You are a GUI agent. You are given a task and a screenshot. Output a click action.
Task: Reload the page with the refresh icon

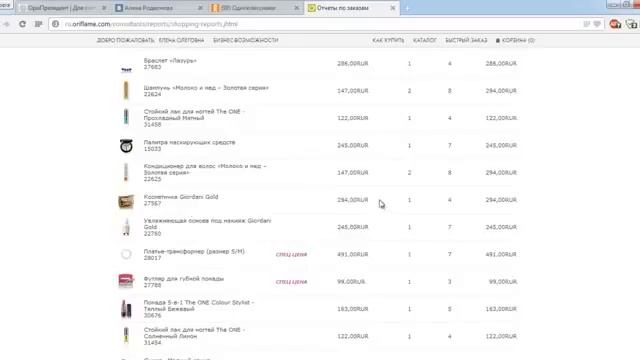tap(22, 24)
